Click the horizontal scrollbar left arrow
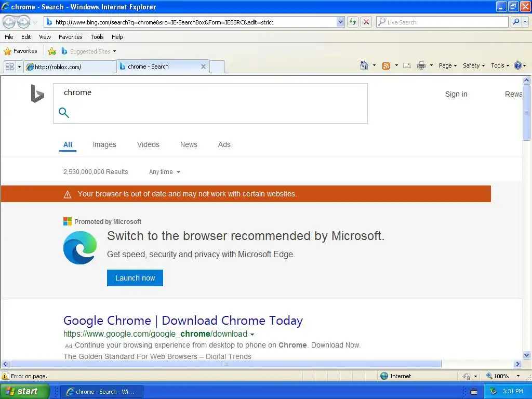The image size is (532, 399). coord(5,364)
